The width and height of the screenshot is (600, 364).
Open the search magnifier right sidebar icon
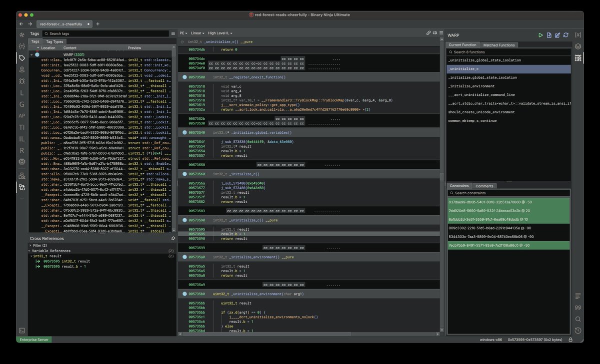(578, 319)
